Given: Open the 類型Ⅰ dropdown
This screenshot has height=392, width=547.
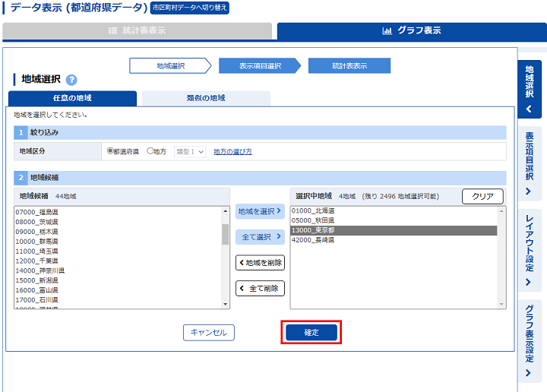Looking at the screenshot, I should [190, 152].
